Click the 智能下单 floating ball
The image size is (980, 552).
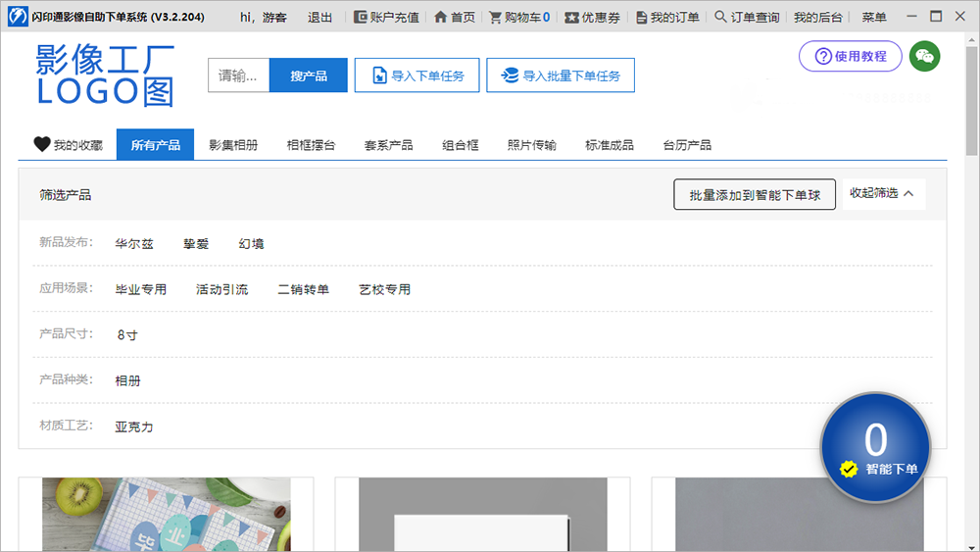(x=875, y=448)
